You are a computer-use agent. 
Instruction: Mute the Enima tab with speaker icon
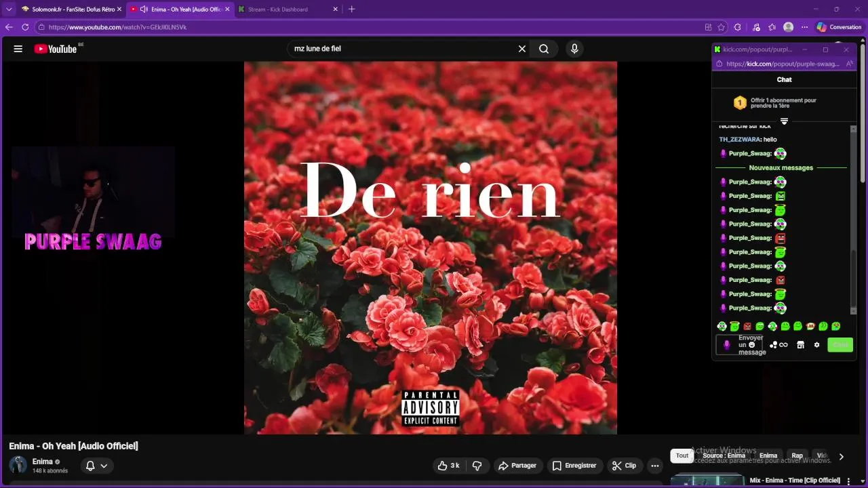pyautogui.click(x=144, y=9)
